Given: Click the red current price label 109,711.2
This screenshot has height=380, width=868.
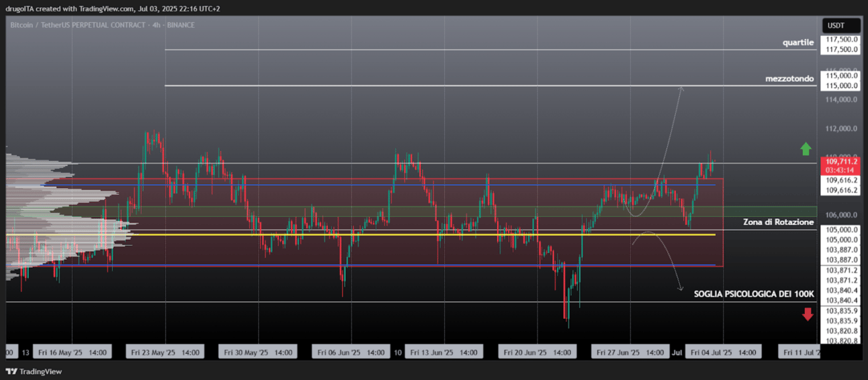Looking at the screenshot, I should (841, 165).
